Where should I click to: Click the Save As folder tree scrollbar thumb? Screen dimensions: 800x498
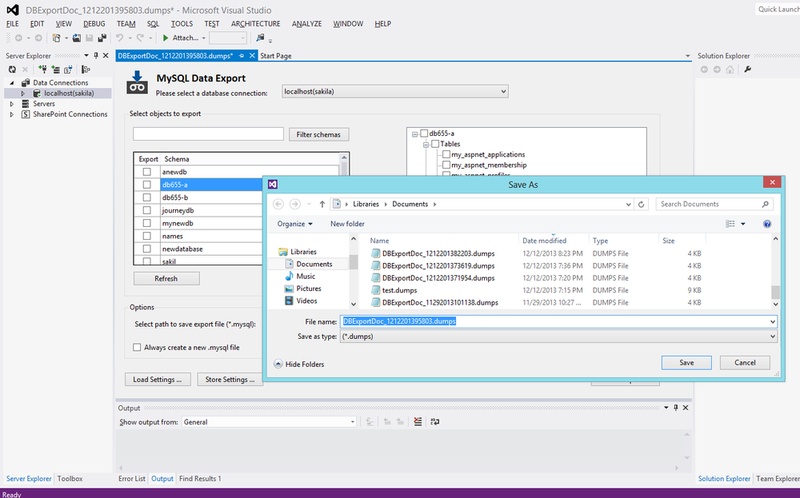[353, 262]
